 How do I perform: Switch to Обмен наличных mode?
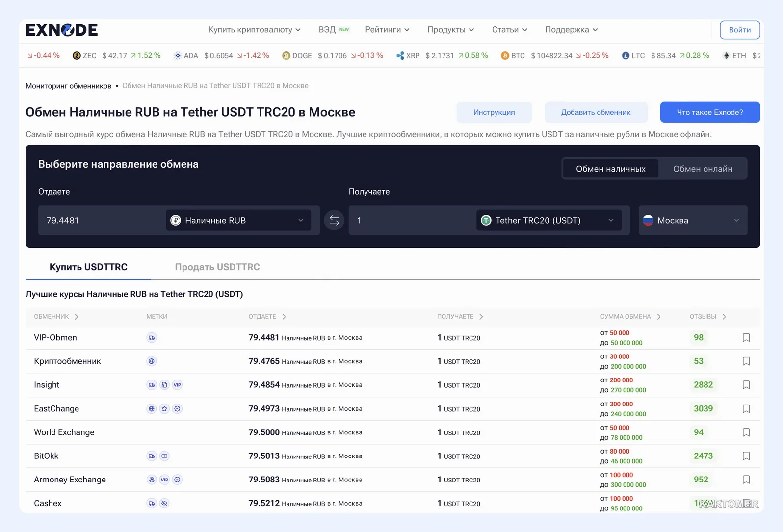(x=610, y=169)
